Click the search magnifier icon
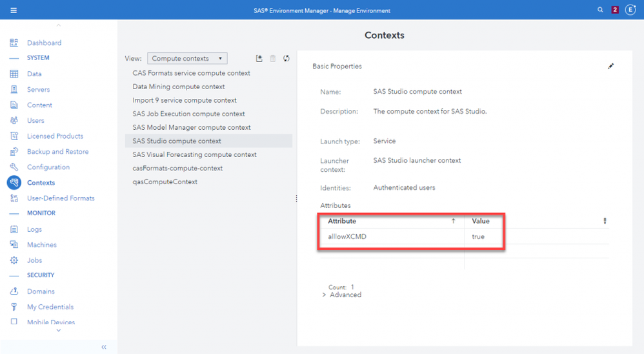 (x=600, y=10)
